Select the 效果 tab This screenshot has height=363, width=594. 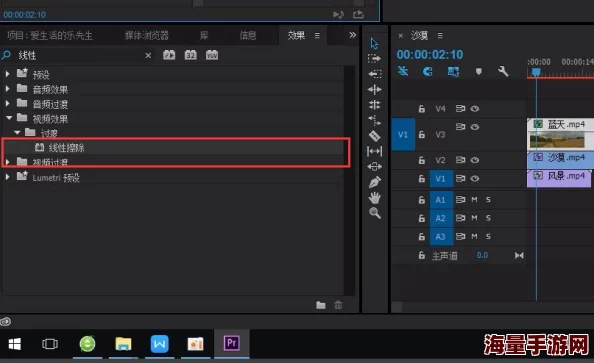[x=296, y=36]
